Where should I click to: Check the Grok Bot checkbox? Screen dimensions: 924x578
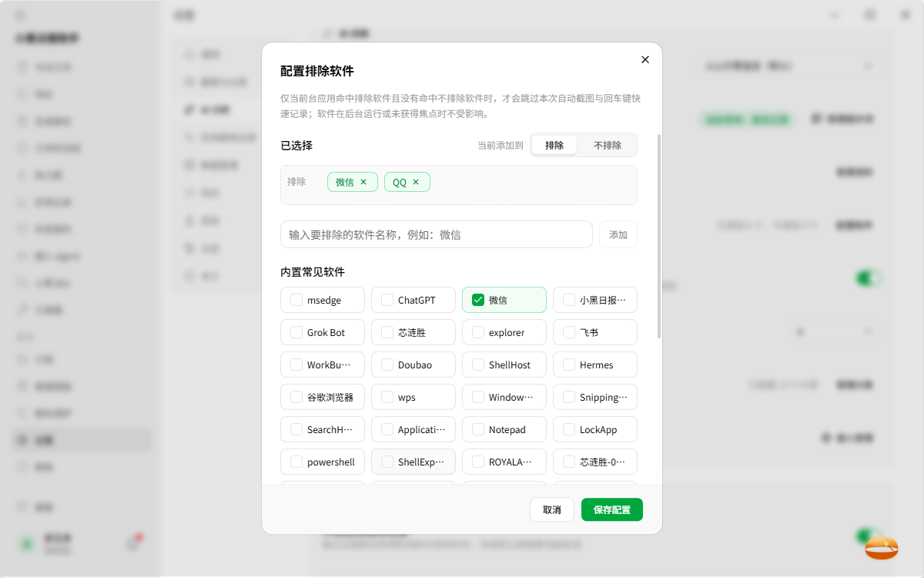pos(296,332)
